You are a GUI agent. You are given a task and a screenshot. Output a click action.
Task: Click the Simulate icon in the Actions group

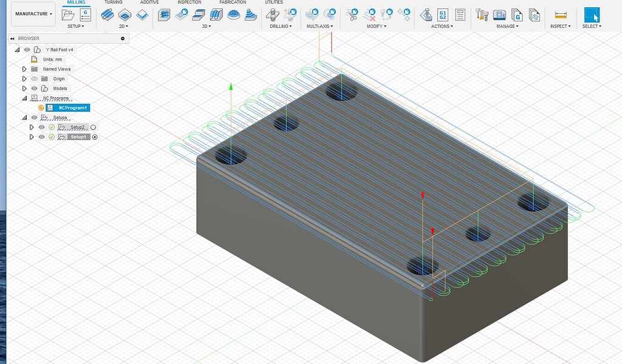426,15
